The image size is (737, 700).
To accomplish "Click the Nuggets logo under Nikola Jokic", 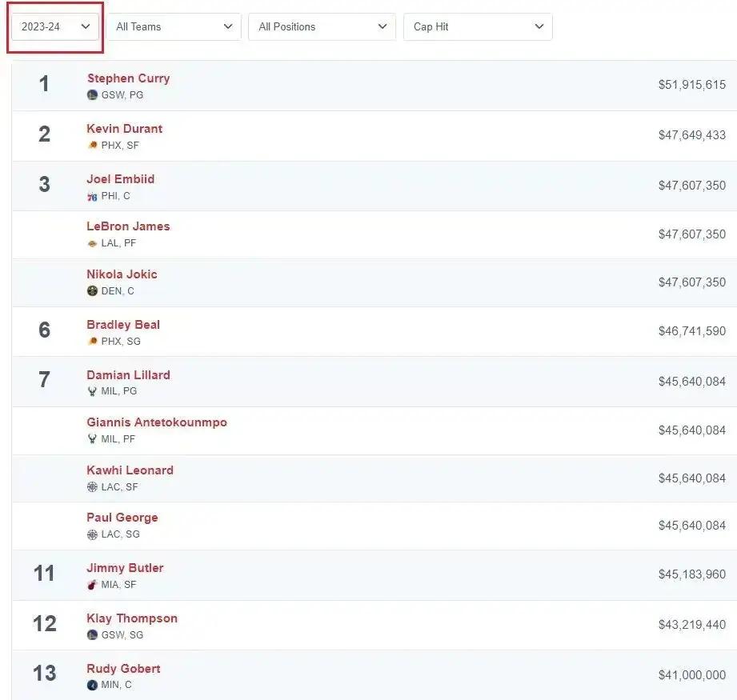I will click(92, 291).
